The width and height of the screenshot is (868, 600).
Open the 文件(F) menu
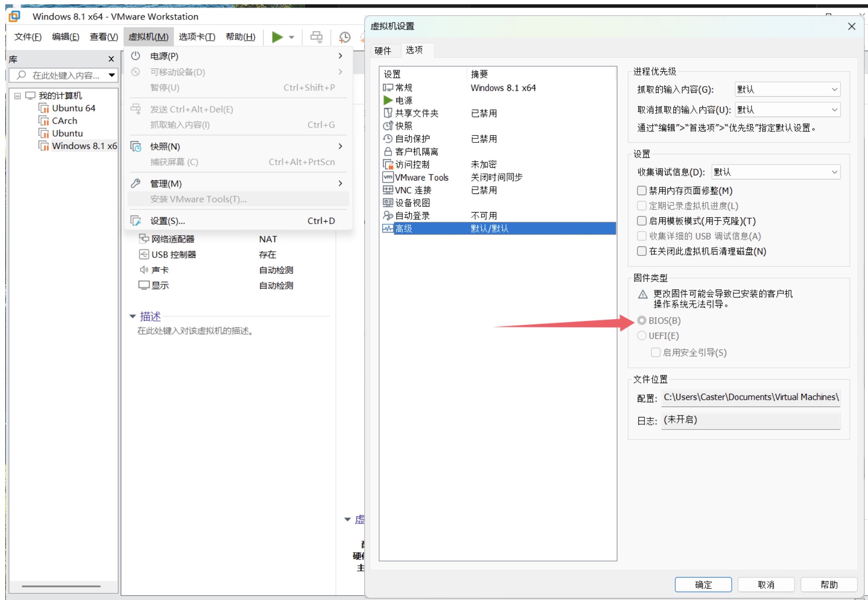coord(28,37)
